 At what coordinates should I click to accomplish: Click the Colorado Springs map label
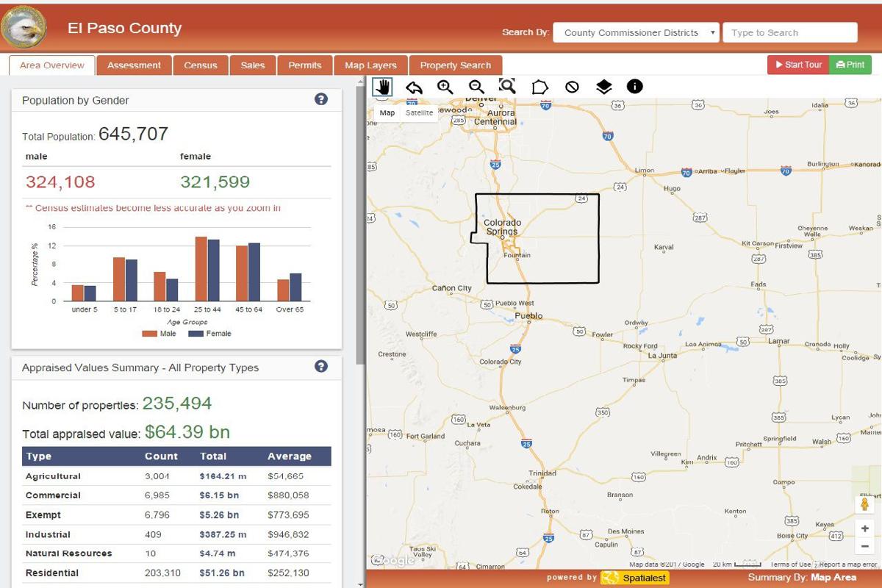[x=502, y=226]
